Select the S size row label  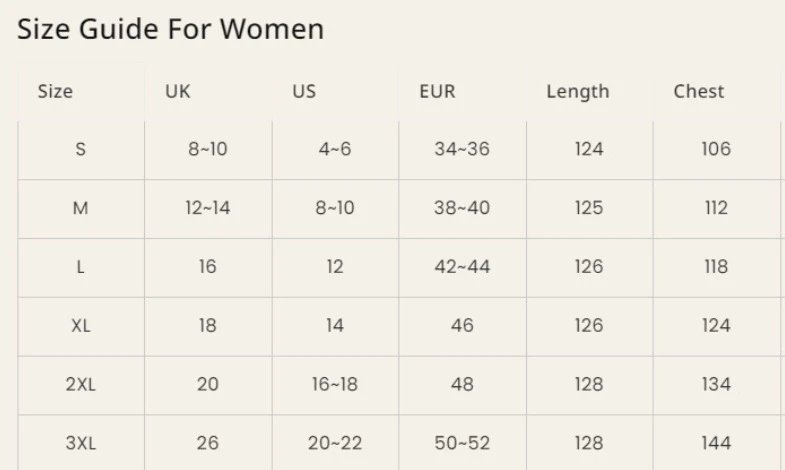click(x=81, y=149)
